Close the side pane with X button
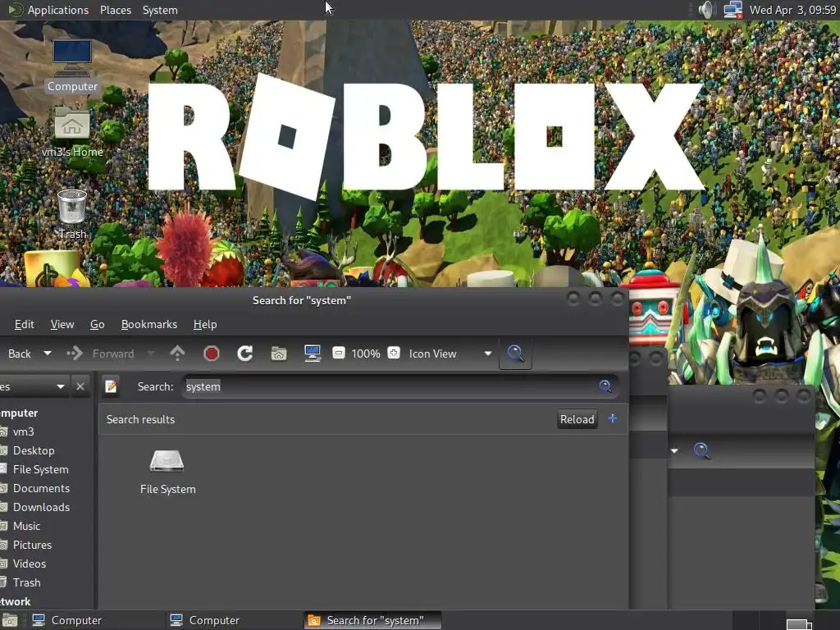Screen dimensions: 840x630 [80, 386]
